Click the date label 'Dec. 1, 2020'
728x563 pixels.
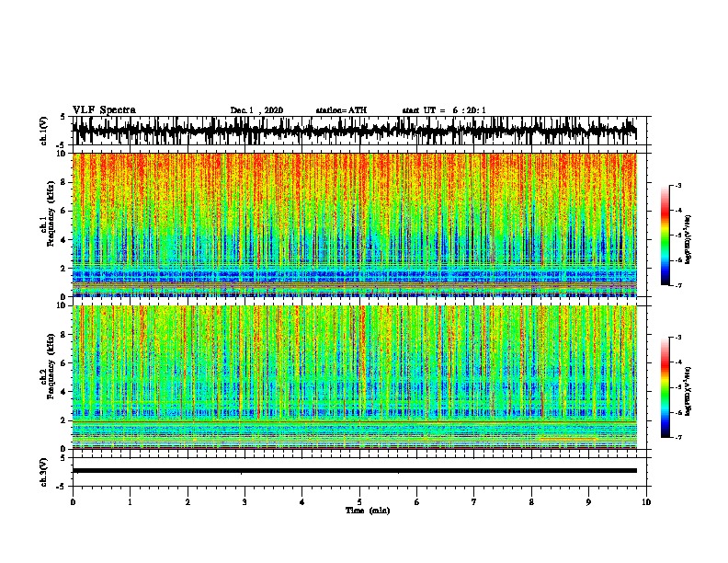point(256,110)
